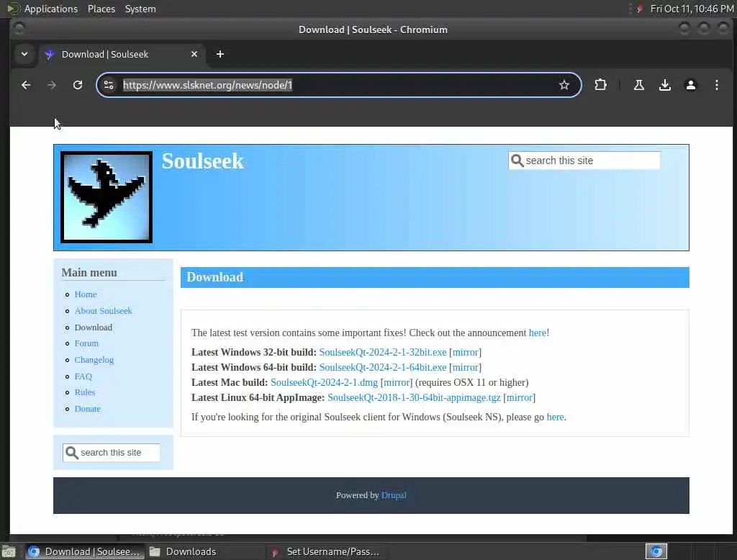Click the magnifier icon in sidebar search
The image size is (737, 560).
[x=71, y=452]
